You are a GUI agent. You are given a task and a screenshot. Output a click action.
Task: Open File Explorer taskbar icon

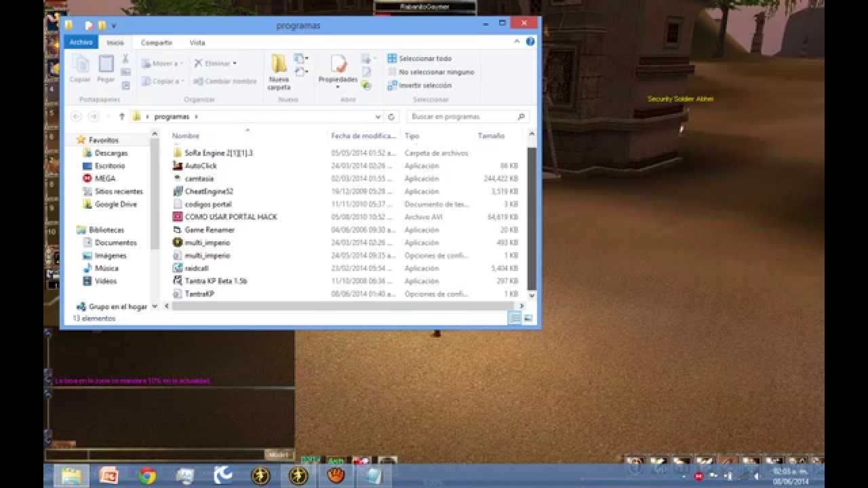[x=71, y=476]
